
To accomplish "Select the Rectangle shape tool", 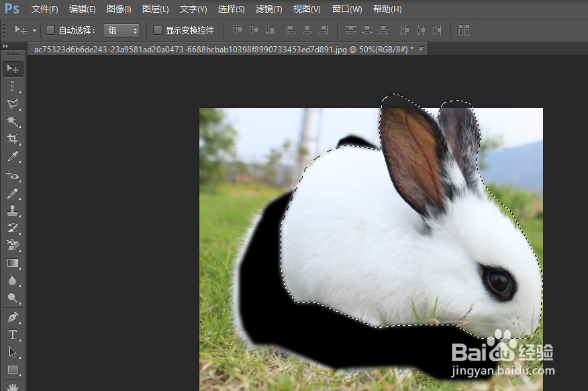I will pyautogui.click(x=13, y=370).
